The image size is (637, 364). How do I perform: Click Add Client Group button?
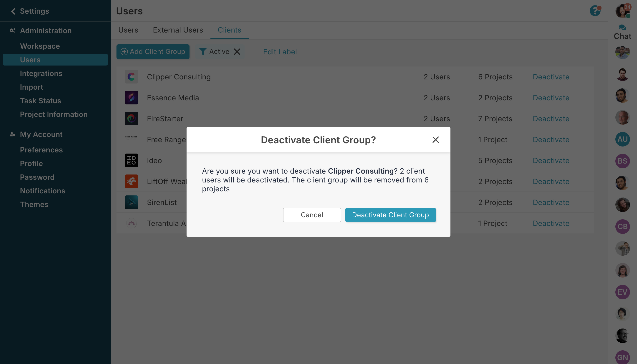tap(153, 51)
